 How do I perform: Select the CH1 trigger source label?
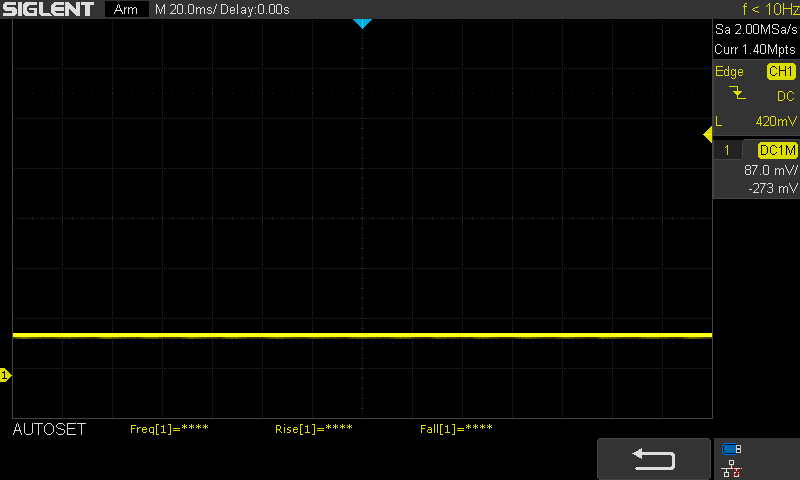click(x=781, y=71)
